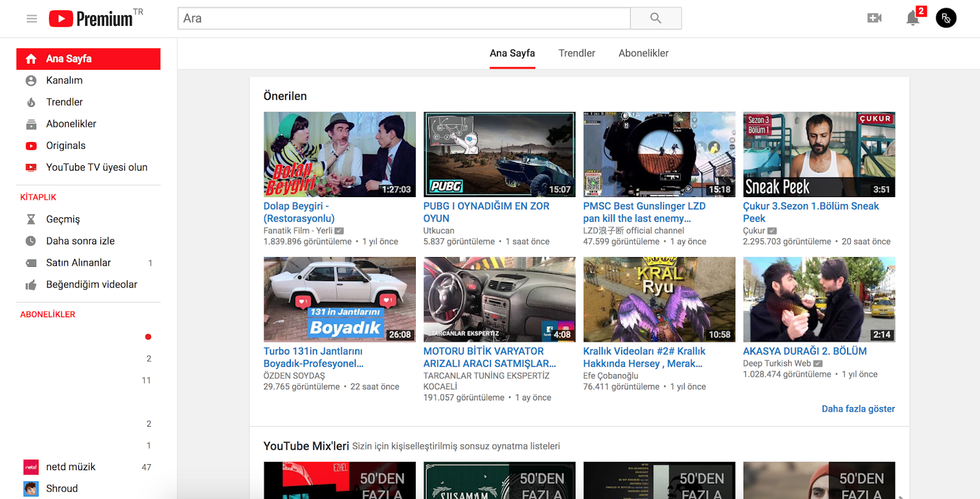Open title AKASYA DURAĞI 2. BÖLÜM

pos(805,351)
